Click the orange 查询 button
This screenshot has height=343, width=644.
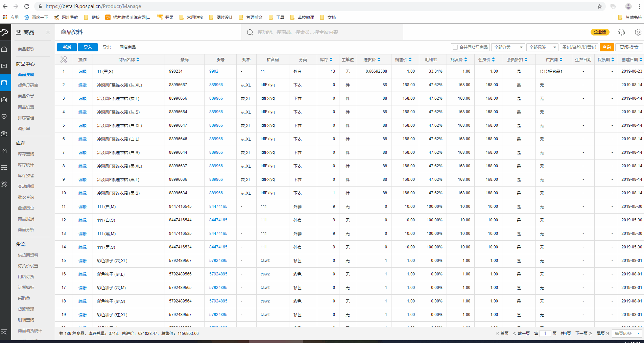pos(606,47)
